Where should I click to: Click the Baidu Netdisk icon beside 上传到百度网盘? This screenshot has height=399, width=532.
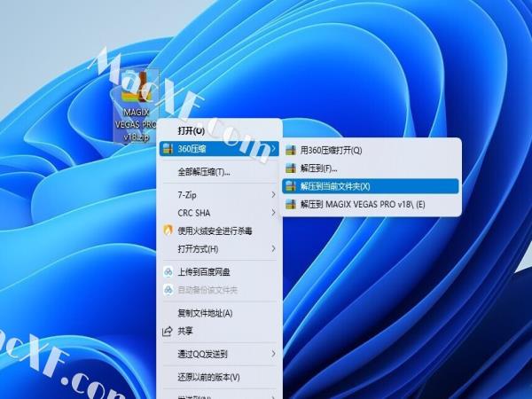tap(168, 272)
